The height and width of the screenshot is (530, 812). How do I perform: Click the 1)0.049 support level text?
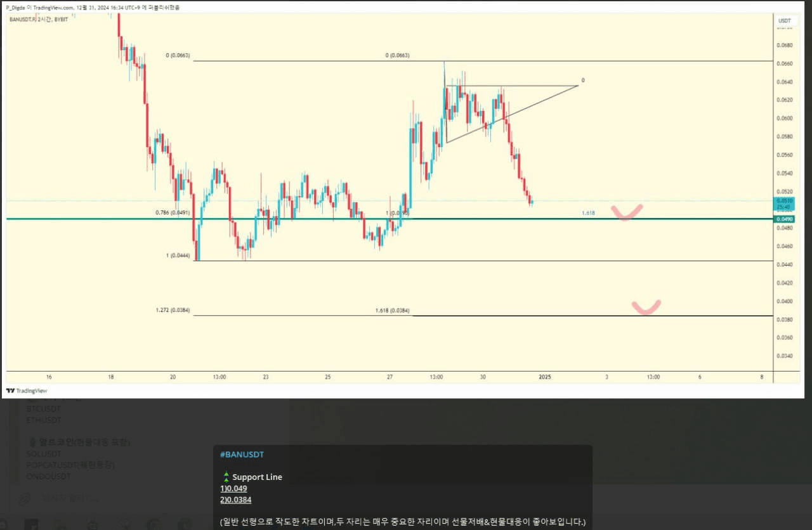coord(233,489)
